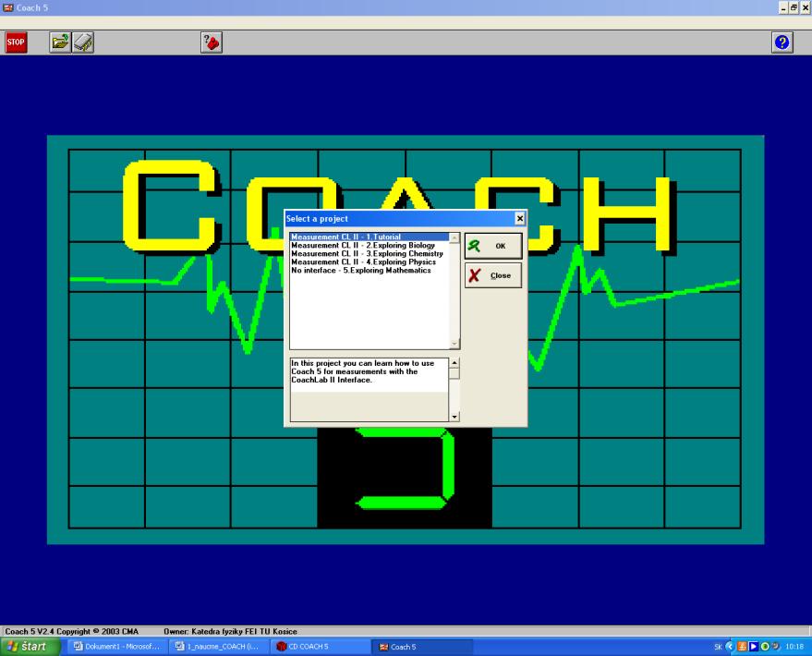Expand hidden tray icons with the arrow
Image resolution: width=812 pixels, height=656 pixels.
pos(730,647)
